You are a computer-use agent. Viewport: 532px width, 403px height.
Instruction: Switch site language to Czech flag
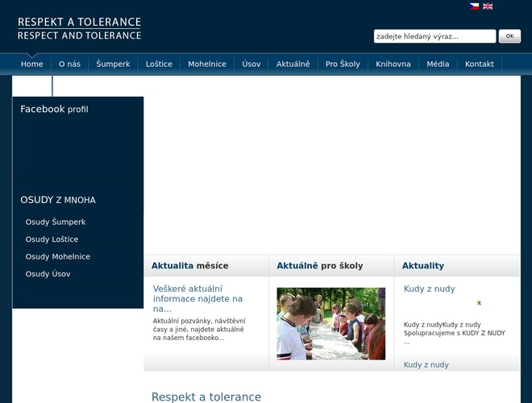click(x=474, y=6)
